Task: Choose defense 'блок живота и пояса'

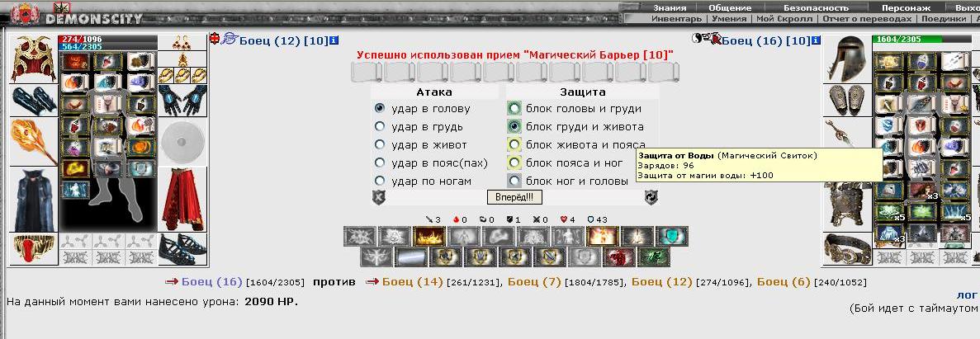Action: 514,145
